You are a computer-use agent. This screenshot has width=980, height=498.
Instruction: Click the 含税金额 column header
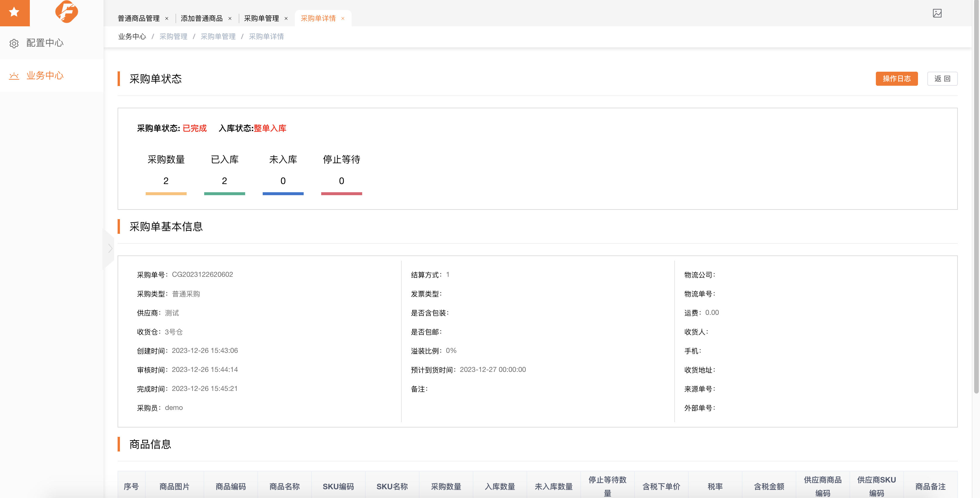(x=769, y=487)
